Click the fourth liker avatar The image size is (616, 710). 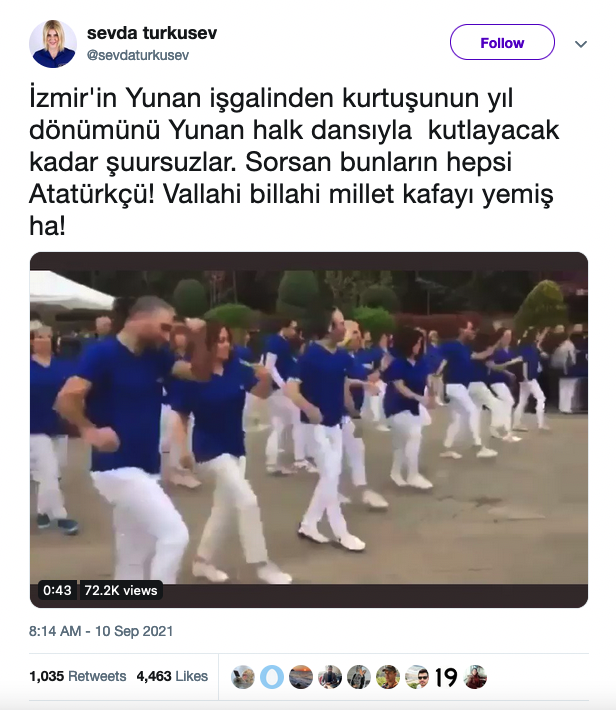pyautogui.click(x=330, y=677)
